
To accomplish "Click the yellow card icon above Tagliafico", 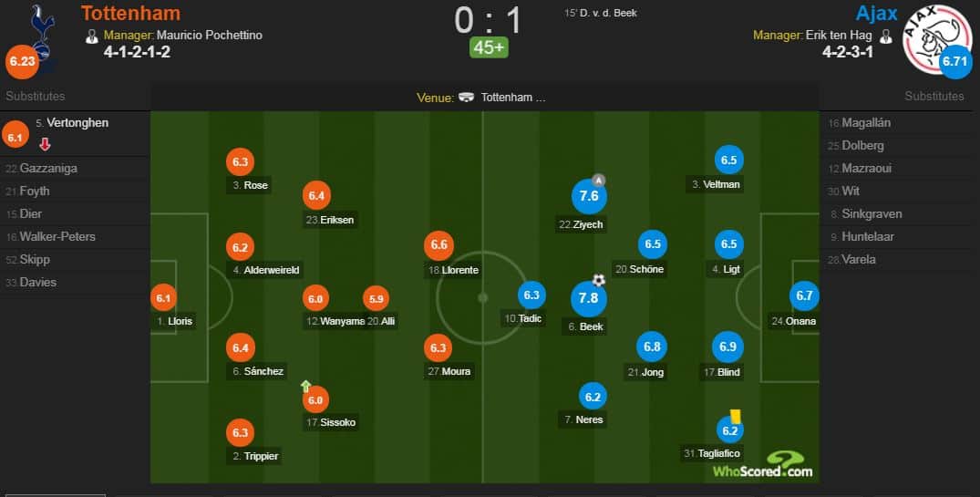I will (x=735, y=417).
